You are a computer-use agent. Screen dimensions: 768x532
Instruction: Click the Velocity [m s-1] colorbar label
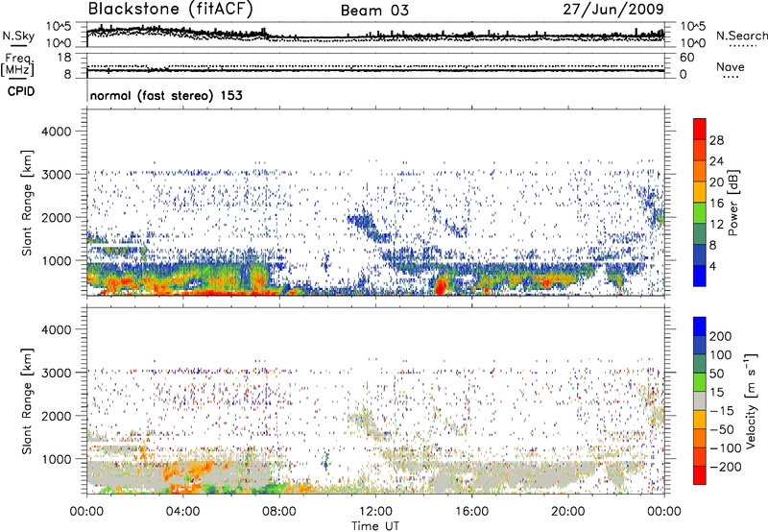tap(750, 400)
